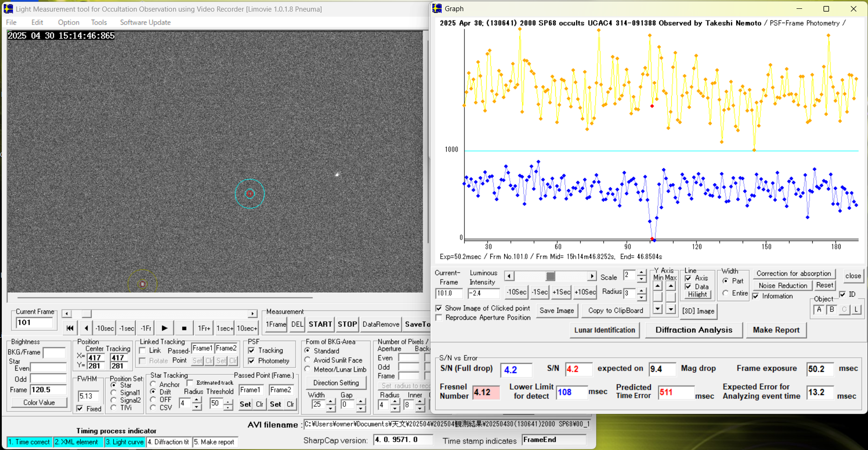Click the Make Report button
Viewport: 868px width, 450px height.
click(x=776, y=330)
